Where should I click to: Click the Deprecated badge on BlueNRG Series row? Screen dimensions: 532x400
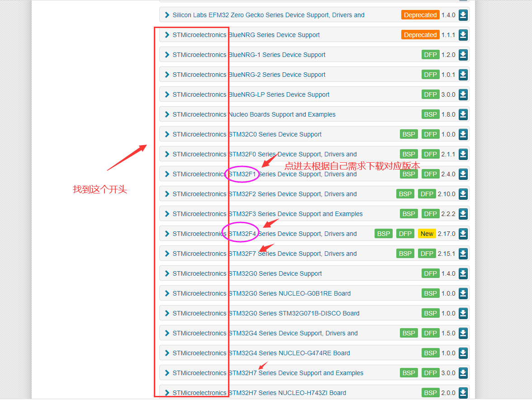(420, 35)
